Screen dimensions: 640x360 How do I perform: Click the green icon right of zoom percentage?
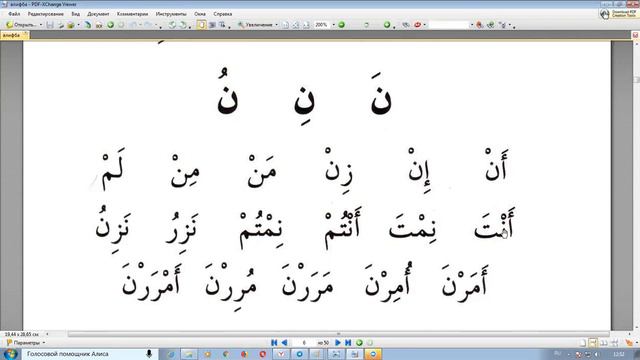[342, 25]
